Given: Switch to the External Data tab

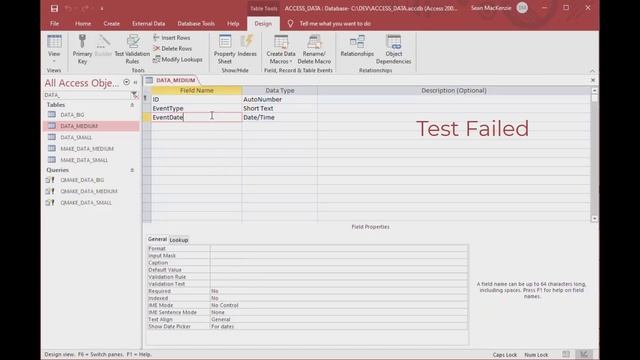Looking at the screenshot, I should 149,24.
